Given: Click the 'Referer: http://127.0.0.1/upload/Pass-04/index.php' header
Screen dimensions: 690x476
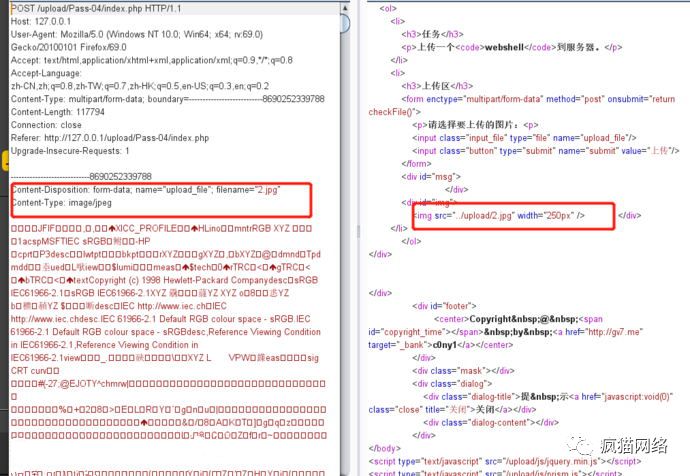Looking at the screenshot, I should pos(110,138).
